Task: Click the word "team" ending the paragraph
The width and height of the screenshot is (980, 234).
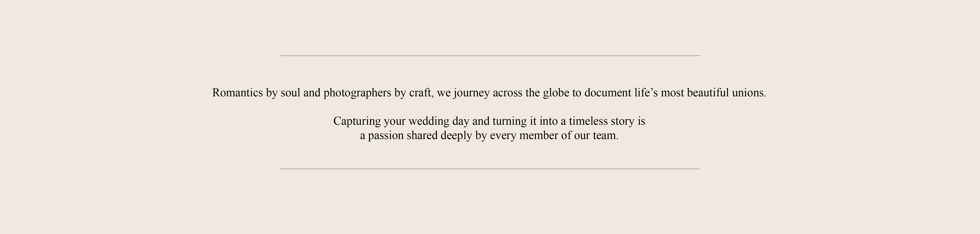Action: 604,136
